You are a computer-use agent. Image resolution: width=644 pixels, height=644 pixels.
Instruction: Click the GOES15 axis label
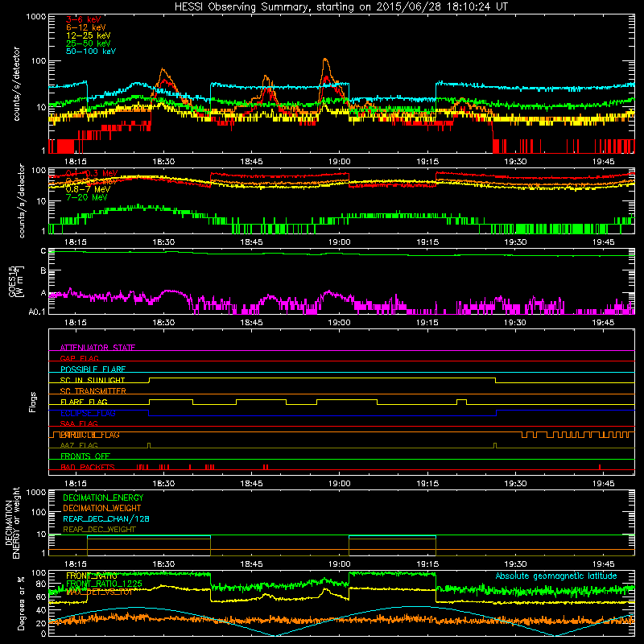click(16, 281)
